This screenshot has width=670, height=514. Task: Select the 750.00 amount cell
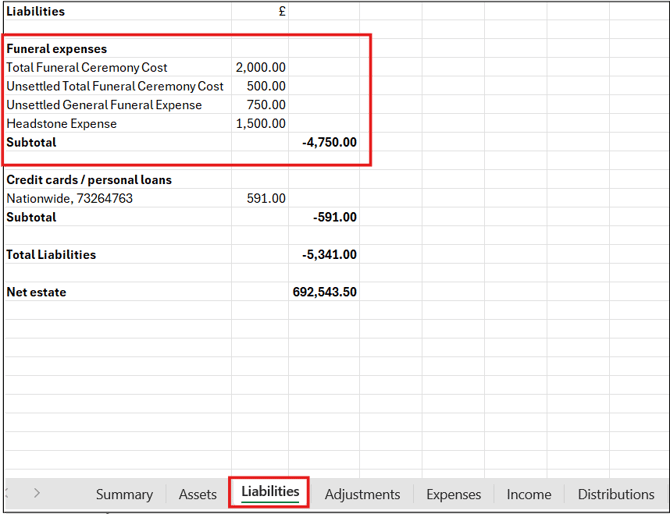pos(260,105)
